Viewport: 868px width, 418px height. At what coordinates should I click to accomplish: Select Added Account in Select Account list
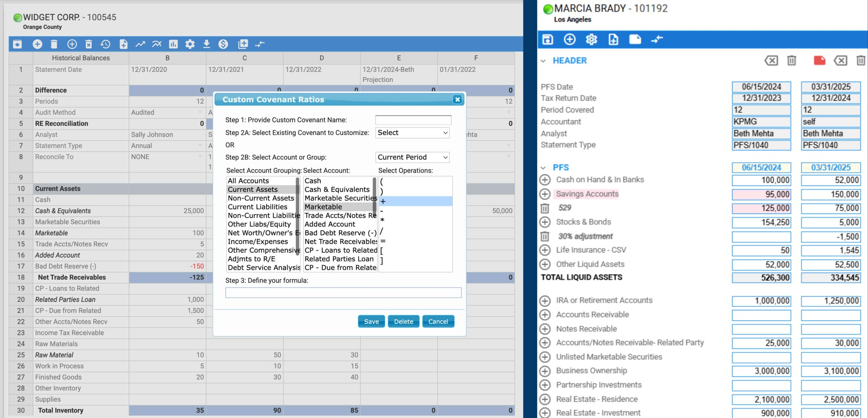coord(338,224)
